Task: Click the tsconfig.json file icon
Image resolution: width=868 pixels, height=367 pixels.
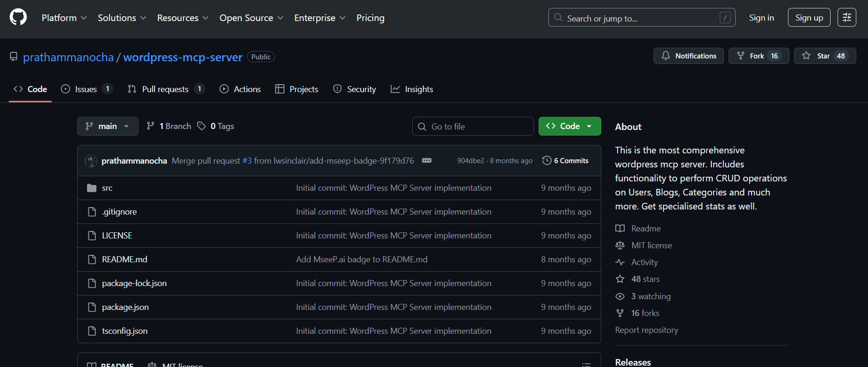Action: (92, 331)
